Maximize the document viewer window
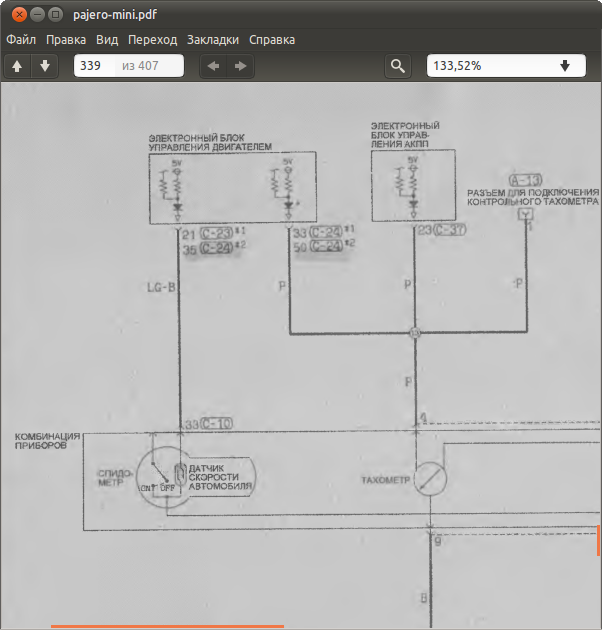The width and height of the screenshot is (602, 630). 56,15
